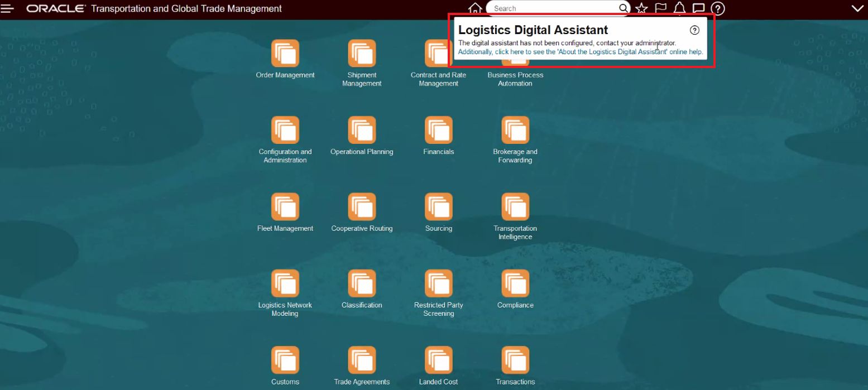
Task: Click the search magnifier icon
Action: pyautogui.click(x=624, y=8)
